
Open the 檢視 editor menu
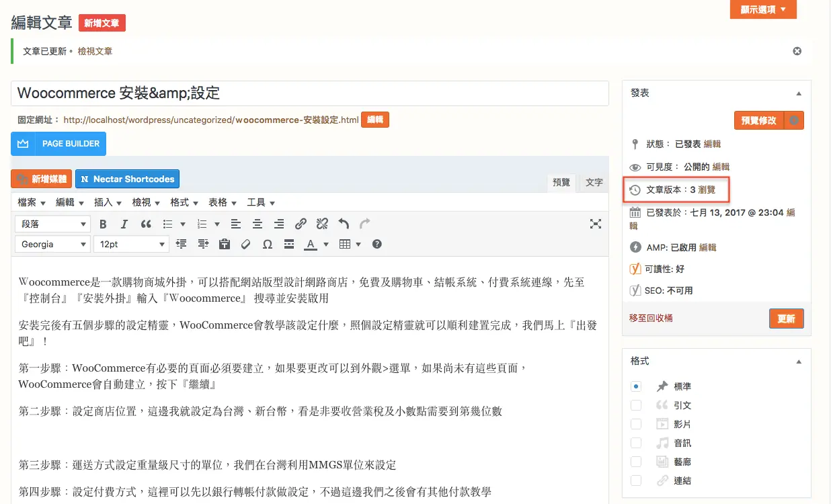(146, 202)
